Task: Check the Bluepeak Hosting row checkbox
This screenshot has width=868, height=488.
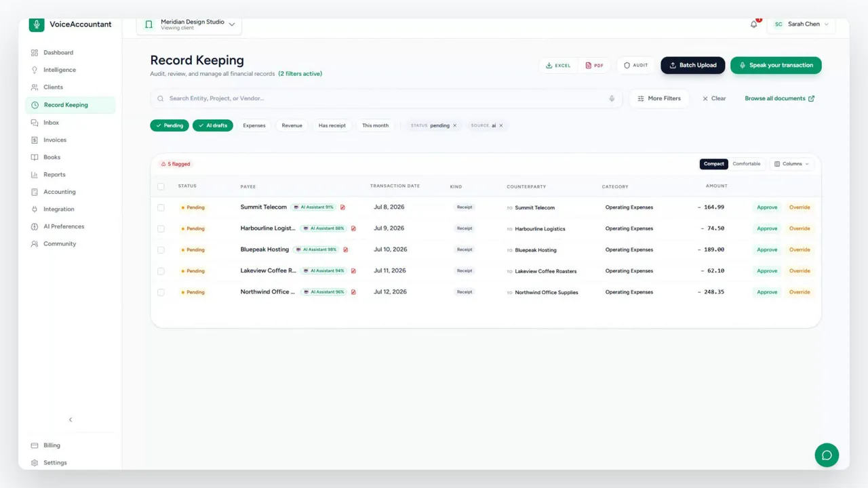Action: tap(161, 249)
